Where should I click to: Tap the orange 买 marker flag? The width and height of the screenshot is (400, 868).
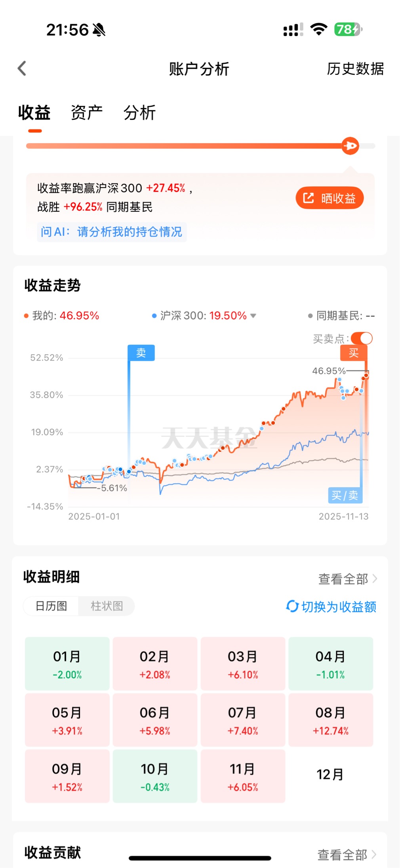point(354,353)
